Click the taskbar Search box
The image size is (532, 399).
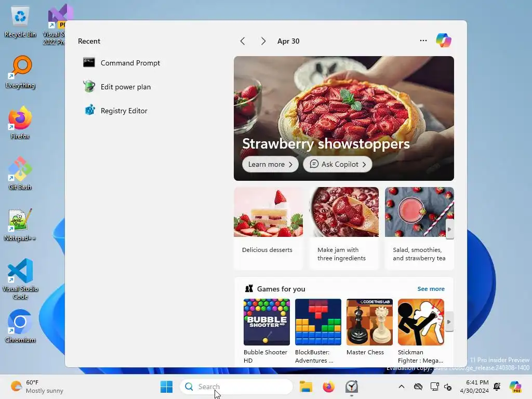point(236,387)
